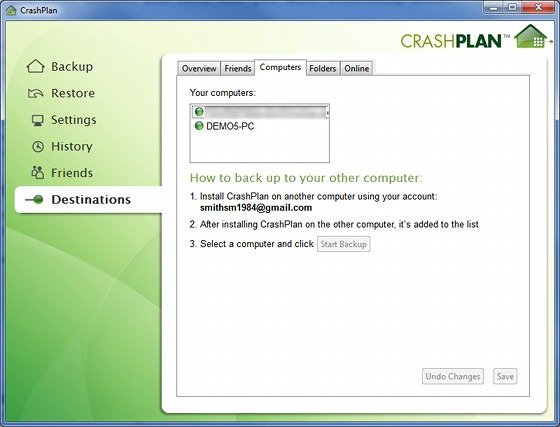Click the Save button
This screenshot has width=560, height=427.
click(505, 376)
